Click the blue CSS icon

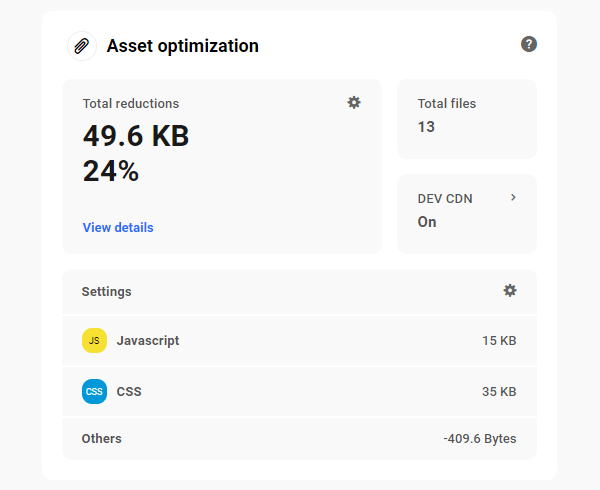pyautogui.click(x=94, y=391)
